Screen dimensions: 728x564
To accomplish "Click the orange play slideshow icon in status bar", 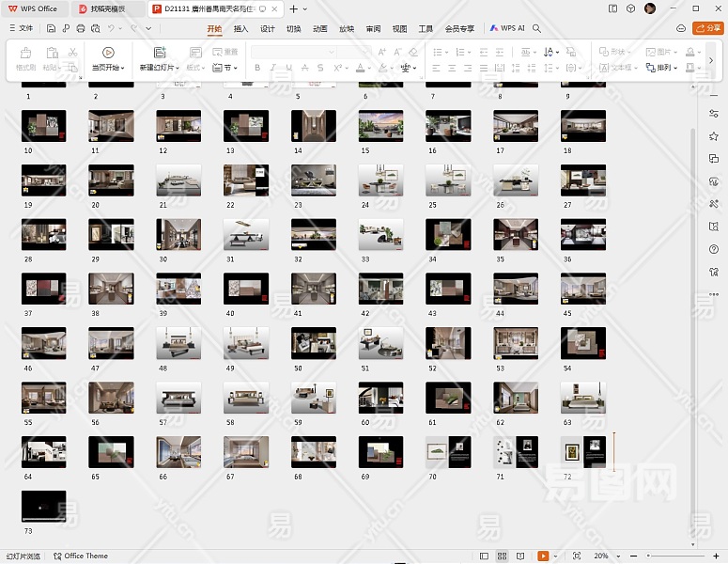I will 543,556.
